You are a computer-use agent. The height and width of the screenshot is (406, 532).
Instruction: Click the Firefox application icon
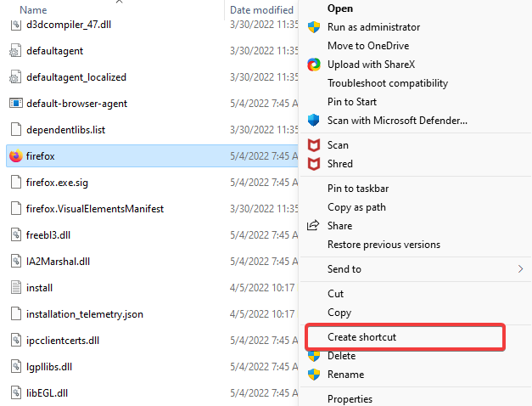point(15,156)
